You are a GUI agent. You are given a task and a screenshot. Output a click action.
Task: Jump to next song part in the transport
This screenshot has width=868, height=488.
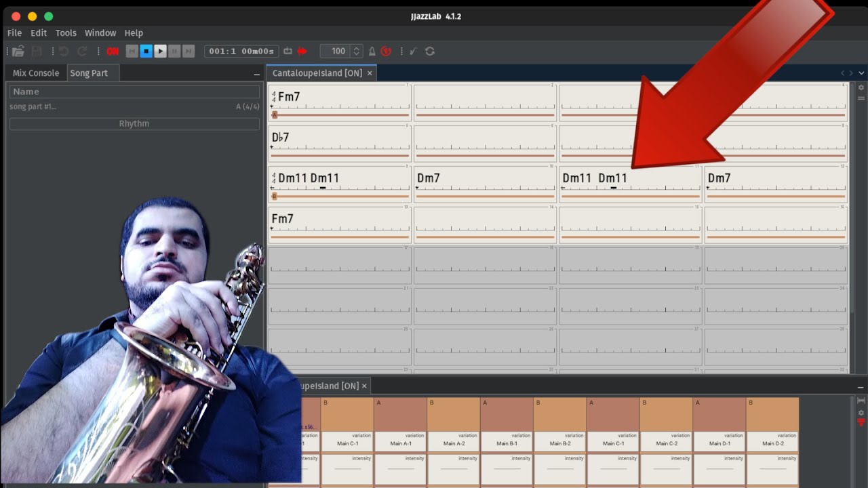(189, 51)
